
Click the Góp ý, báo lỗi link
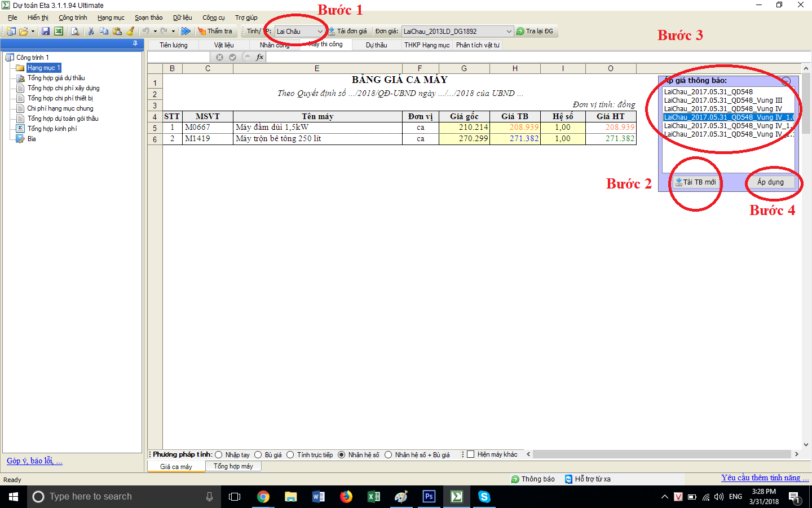(34, 461)
